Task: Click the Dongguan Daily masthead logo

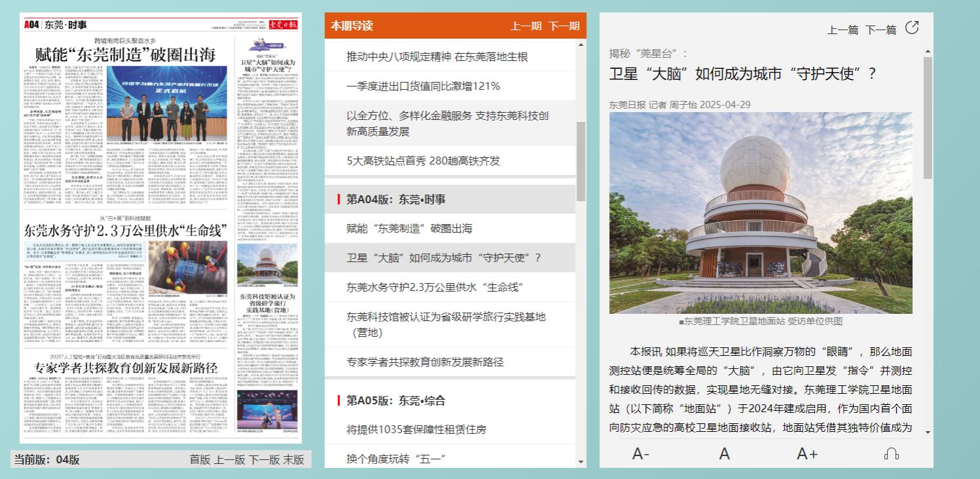Action: 282,25
